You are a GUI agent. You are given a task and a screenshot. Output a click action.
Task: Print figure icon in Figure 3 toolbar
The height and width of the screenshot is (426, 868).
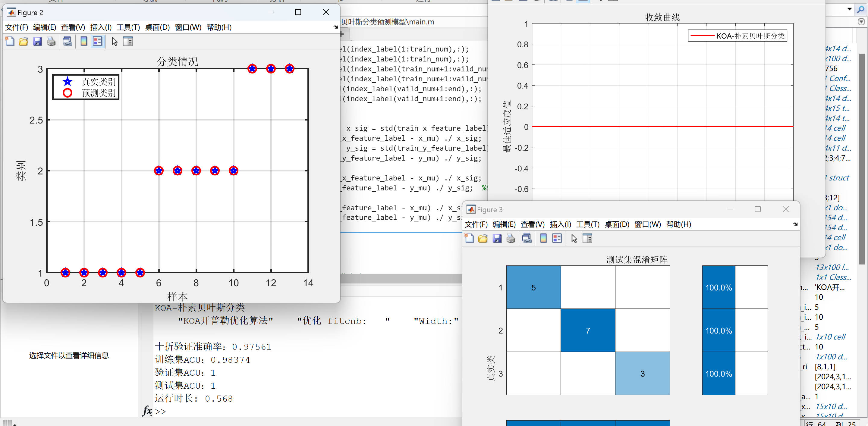coord(511,238)
